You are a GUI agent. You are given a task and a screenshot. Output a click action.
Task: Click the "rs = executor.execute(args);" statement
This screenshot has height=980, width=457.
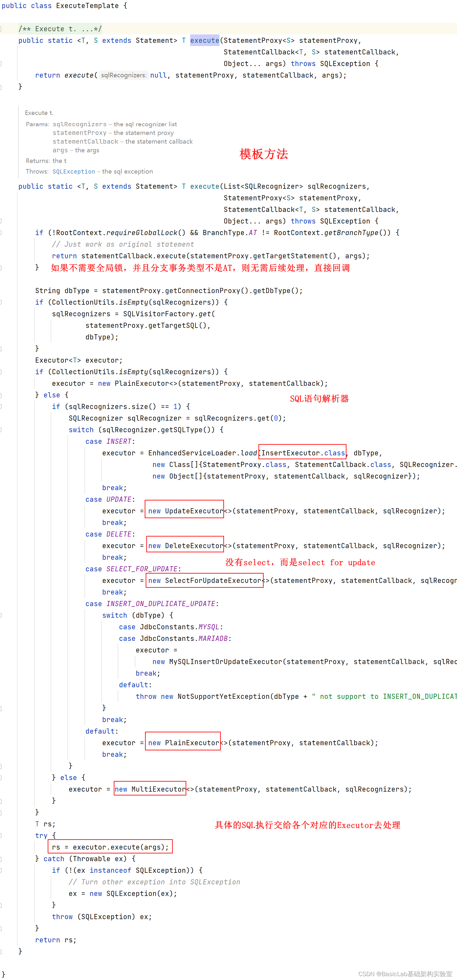pos(110,847)
